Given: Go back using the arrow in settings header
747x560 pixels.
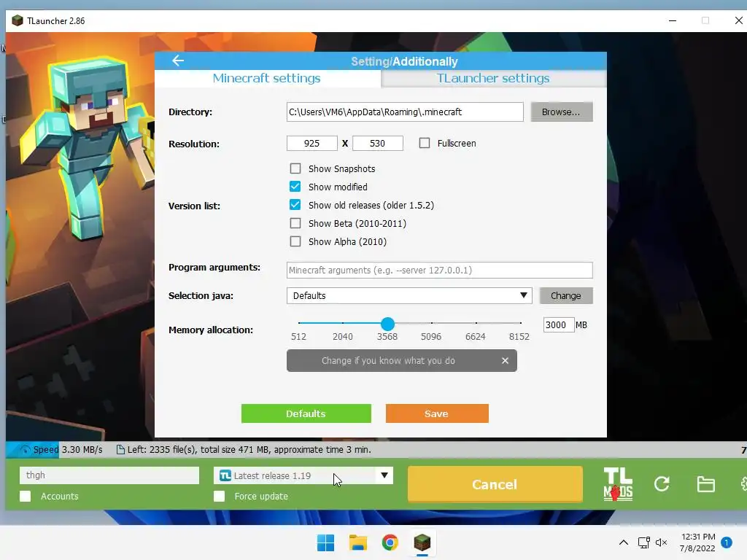Looking at the screenshot, I should [178, 61].
